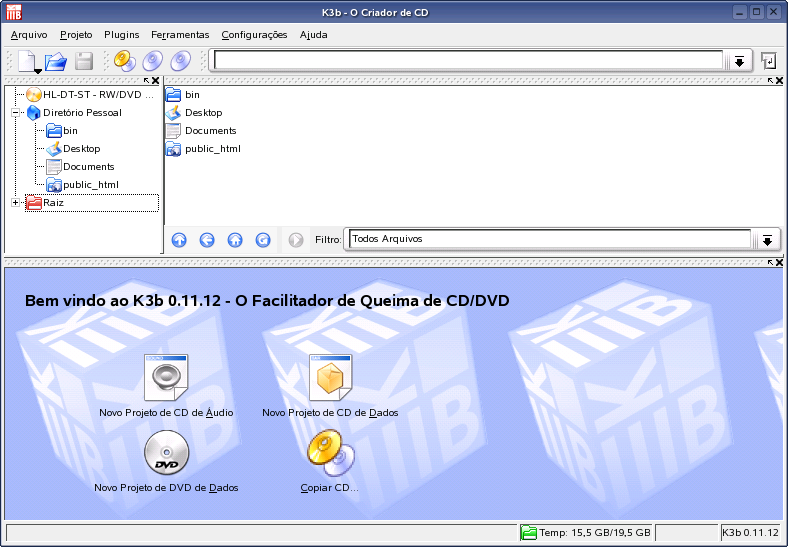This screenshot has width=788, height=547.
Task: Click the rightmost disc icon in toolbar
Action: click(x=181, y=61)
